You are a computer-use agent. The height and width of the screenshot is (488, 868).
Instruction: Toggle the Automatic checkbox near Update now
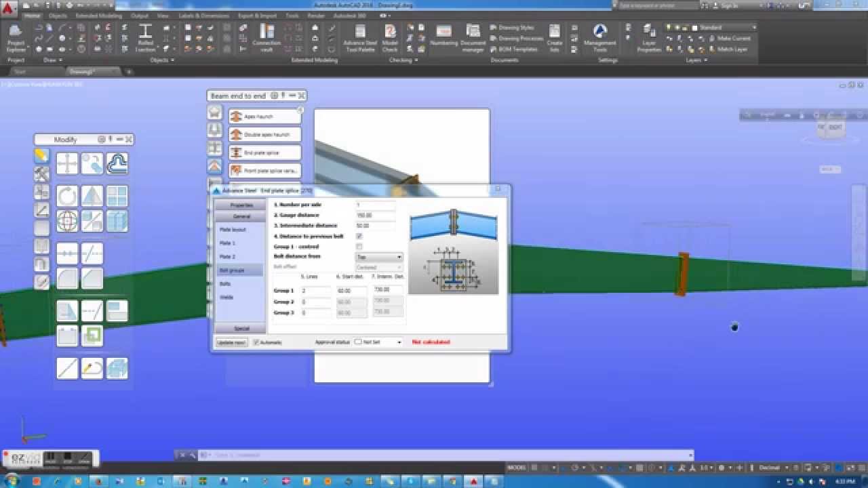tap(256, 342)
